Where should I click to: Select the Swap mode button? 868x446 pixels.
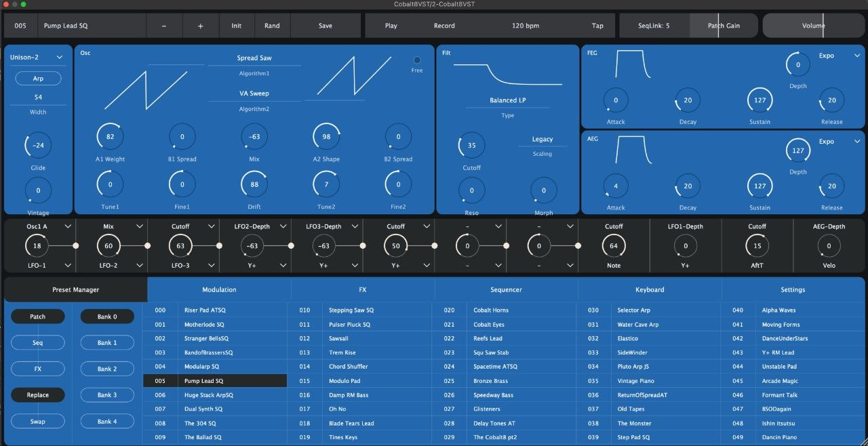coord(38,422)
